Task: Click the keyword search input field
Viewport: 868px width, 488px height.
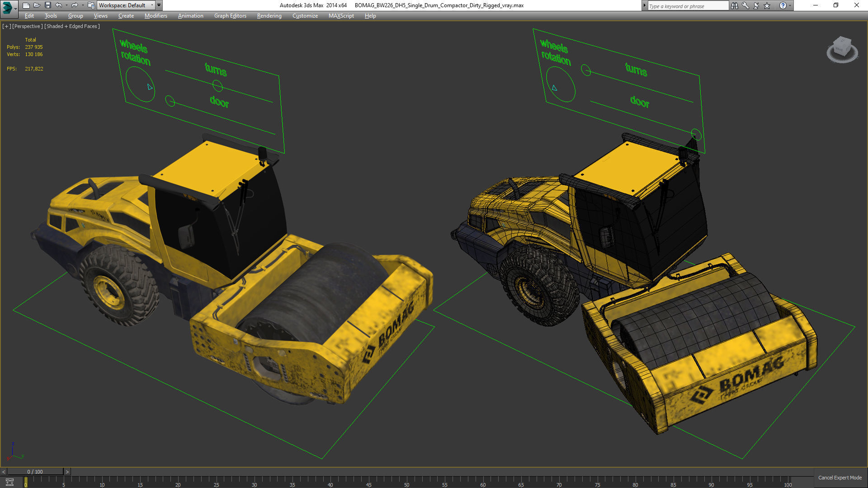Action: point(688,6)
